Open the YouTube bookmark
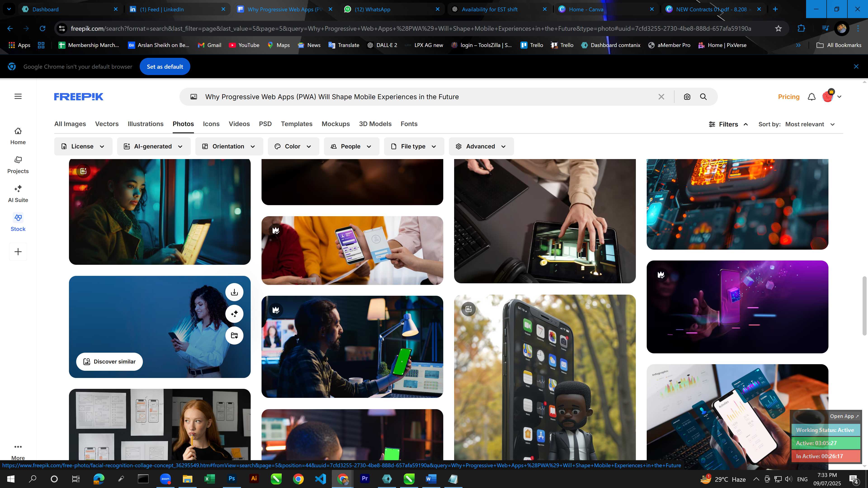The width and height of the screenshot is (868, 488). (244, 45)
